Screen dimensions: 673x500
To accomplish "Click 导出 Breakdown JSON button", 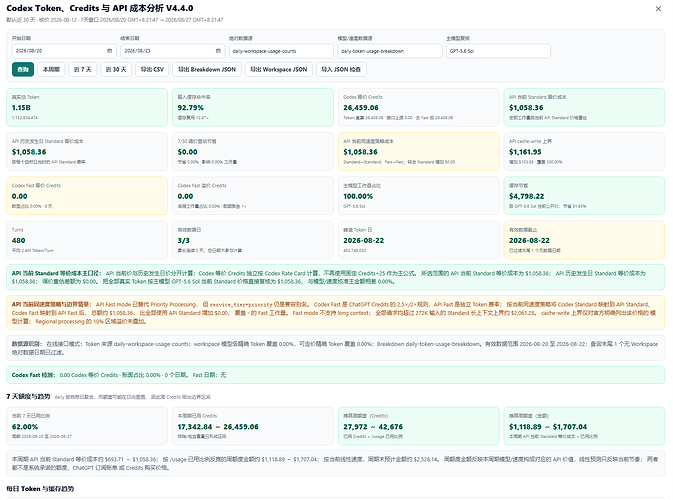I will (207, 69).
